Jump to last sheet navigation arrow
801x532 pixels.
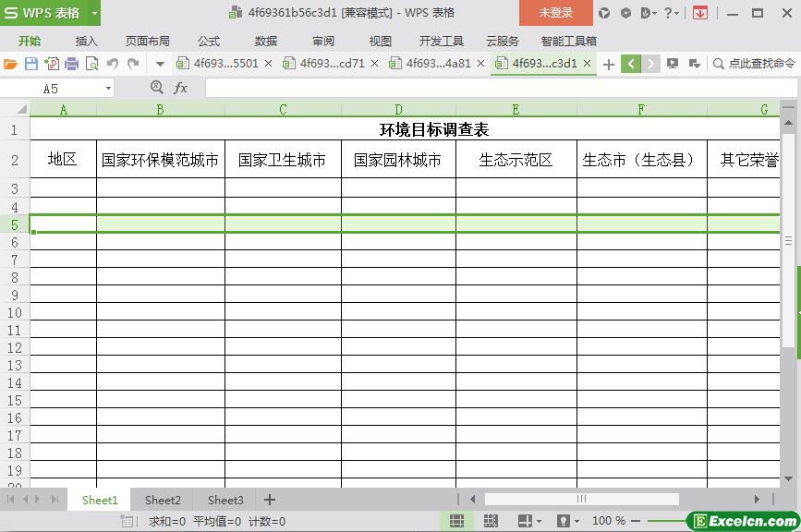tap(55, 500)
